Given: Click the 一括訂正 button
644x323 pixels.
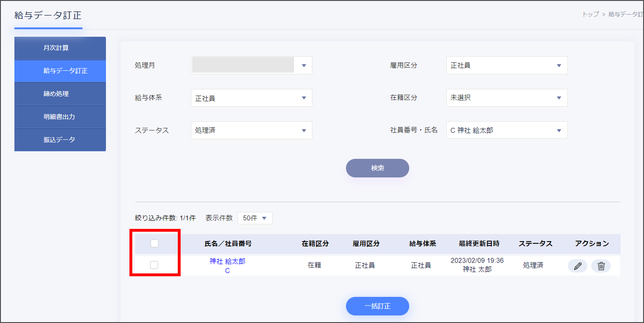Looking at the screenshot, I should tap(377, 306).
